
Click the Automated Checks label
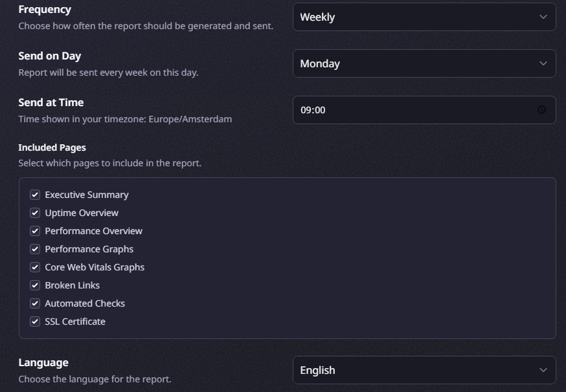(85, 303)
